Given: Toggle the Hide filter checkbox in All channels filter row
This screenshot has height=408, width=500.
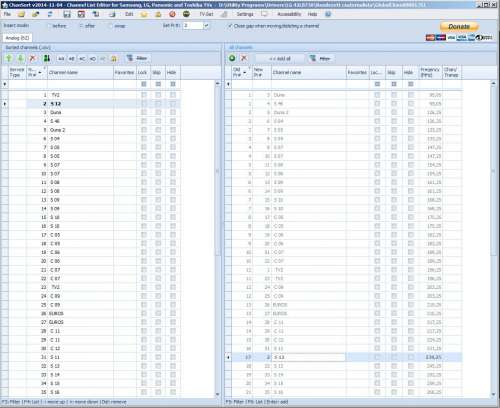Looking at the screenshot, I should tap(411, 84).
